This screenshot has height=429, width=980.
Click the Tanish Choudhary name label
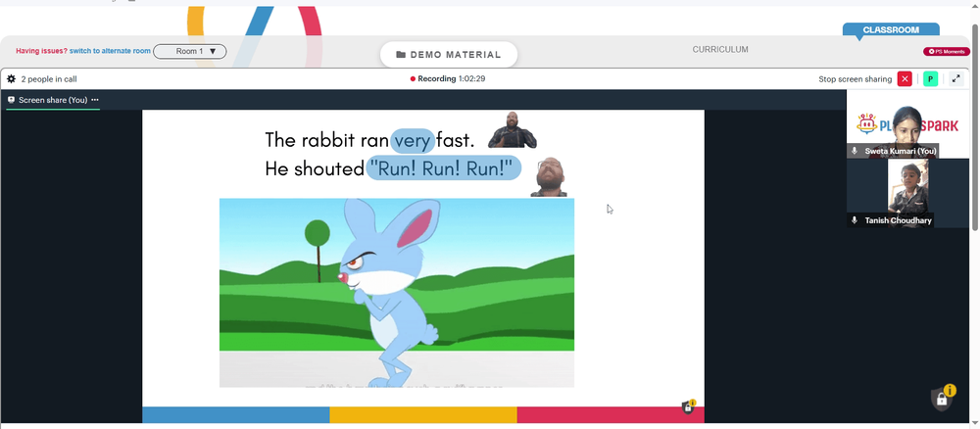point(898,220)
